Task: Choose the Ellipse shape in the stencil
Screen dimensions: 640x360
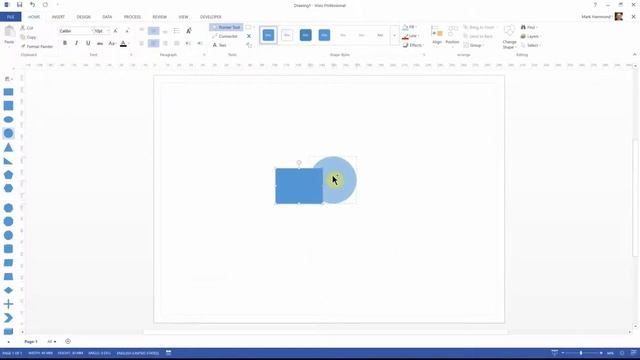Action: [8, 120]
